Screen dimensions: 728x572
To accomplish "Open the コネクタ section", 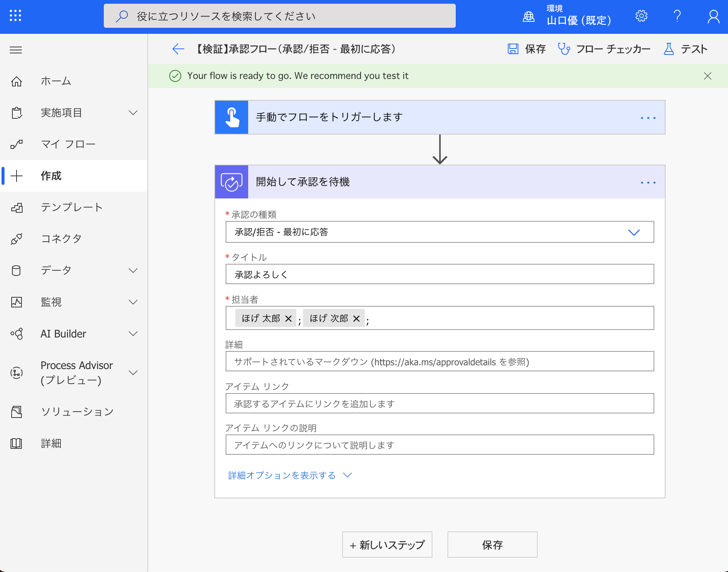I will click(62, 238).
